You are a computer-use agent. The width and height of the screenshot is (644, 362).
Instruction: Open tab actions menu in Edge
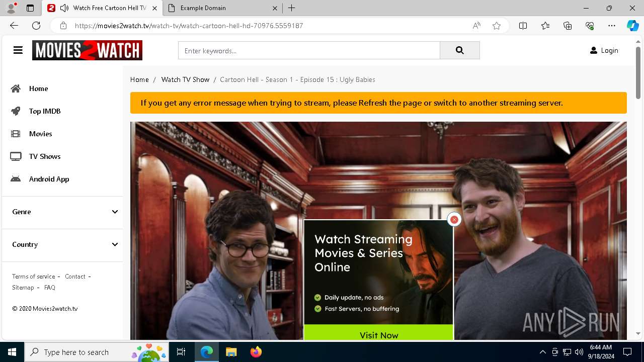coord(30,8)
